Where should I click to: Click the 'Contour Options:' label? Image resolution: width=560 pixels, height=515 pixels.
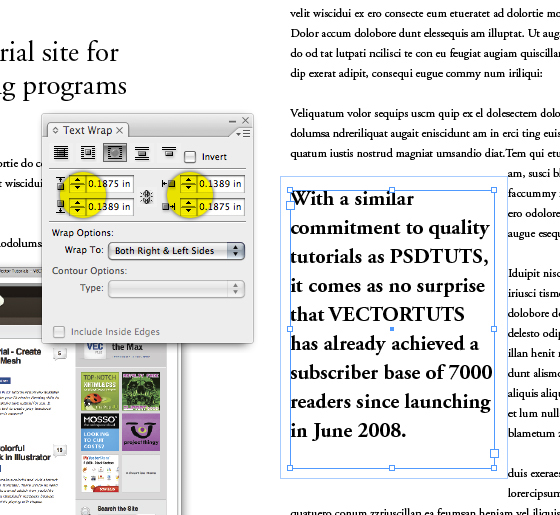click(x=89, y=271)
